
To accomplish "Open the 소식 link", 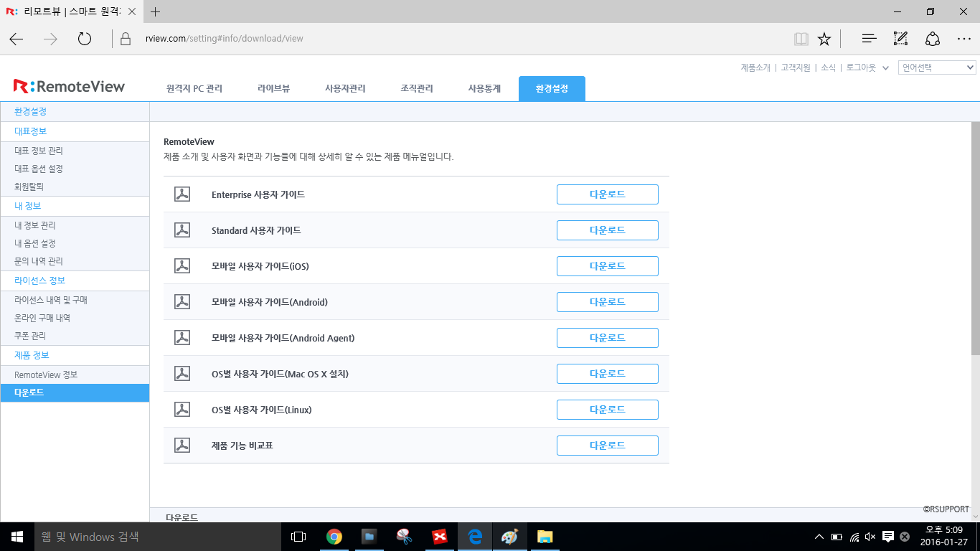I will click(x=828, y=67).
